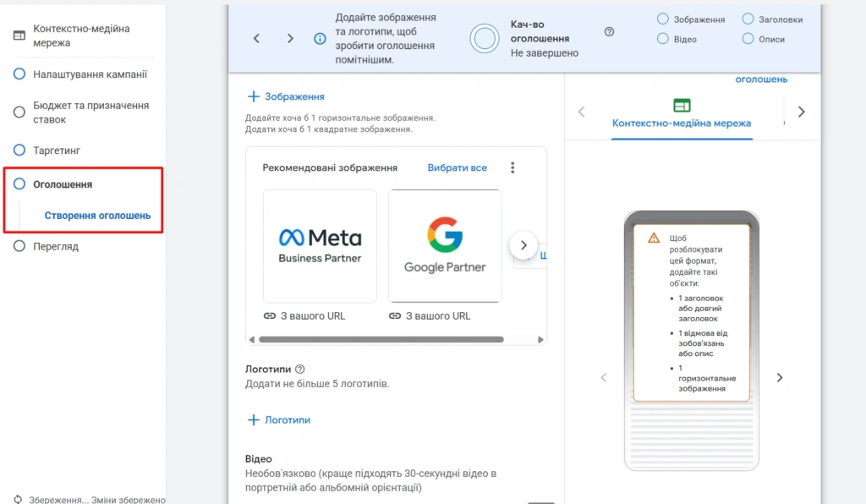Add images via Зображення button
The width and height of the screenshot is (866, 504).
[x=286, y=96]
